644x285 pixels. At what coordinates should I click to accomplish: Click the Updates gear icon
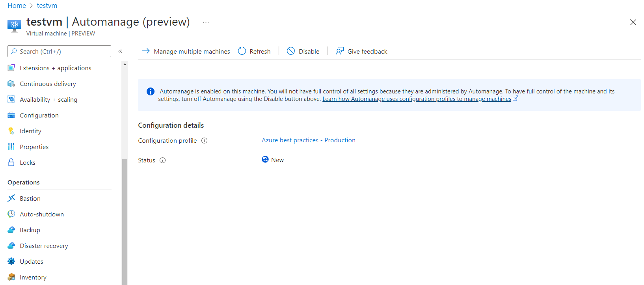[11, 261]
